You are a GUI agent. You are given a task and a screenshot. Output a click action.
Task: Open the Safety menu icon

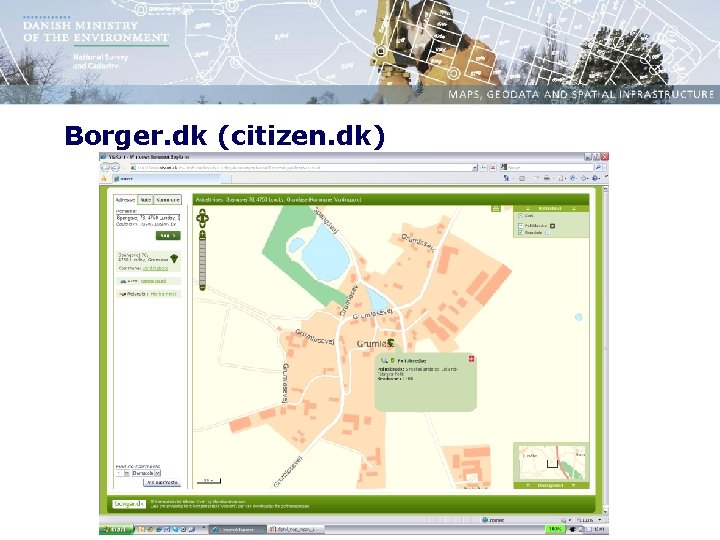[573, 178]
